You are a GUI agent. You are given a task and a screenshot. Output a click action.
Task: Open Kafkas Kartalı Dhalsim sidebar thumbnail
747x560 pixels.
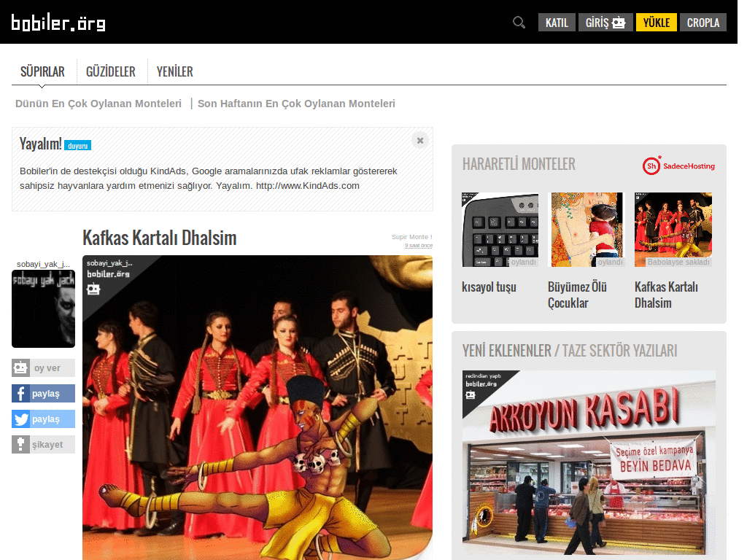[x=673, y=230]
